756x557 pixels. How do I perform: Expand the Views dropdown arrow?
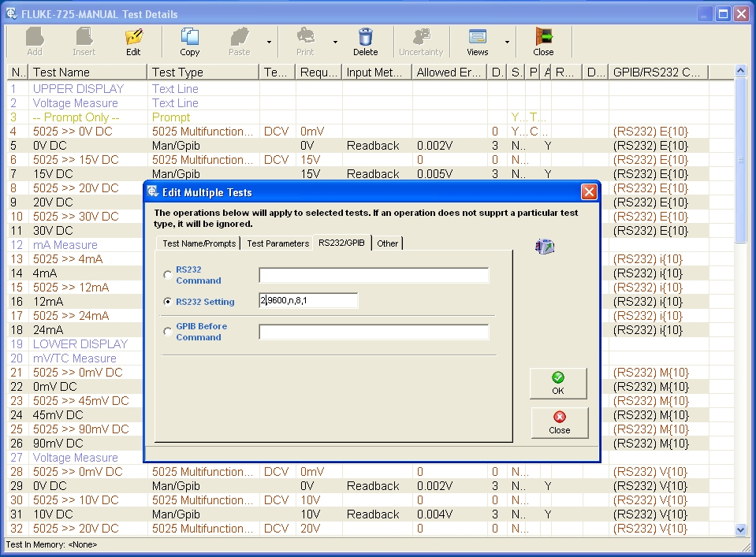(507, 43)
